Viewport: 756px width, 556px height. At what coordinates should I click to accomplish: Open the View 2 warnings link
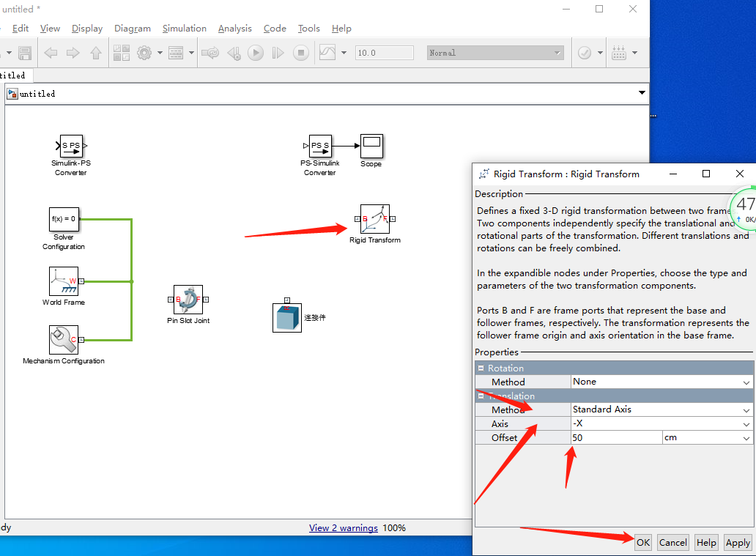344,527
